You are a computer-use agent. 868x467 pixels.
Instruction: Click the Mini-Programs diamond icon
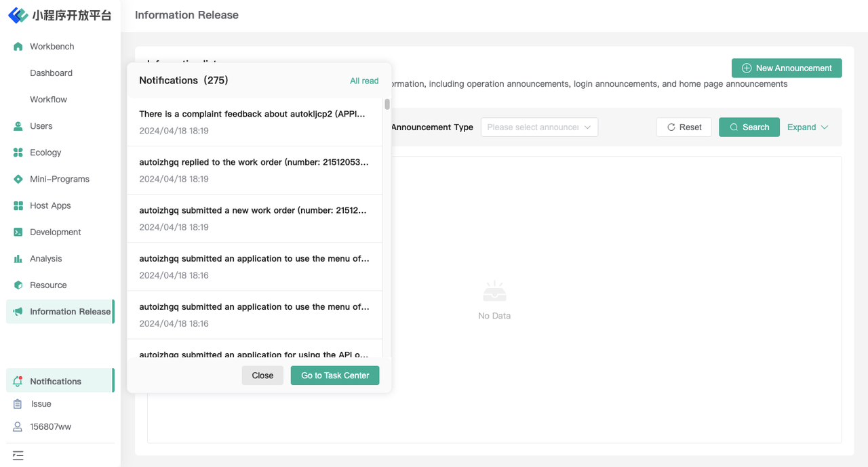coord(18,179)
